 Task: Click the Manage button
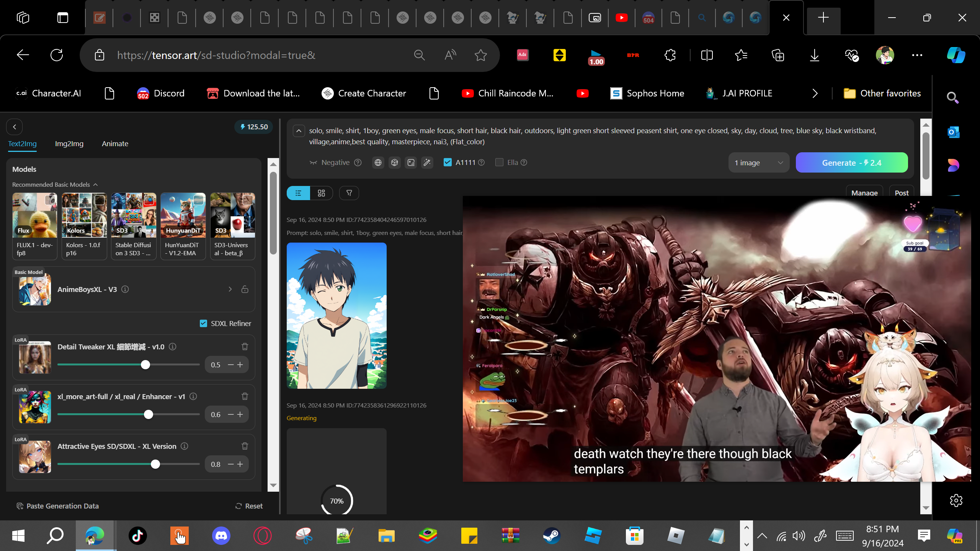tap(864, 192)
